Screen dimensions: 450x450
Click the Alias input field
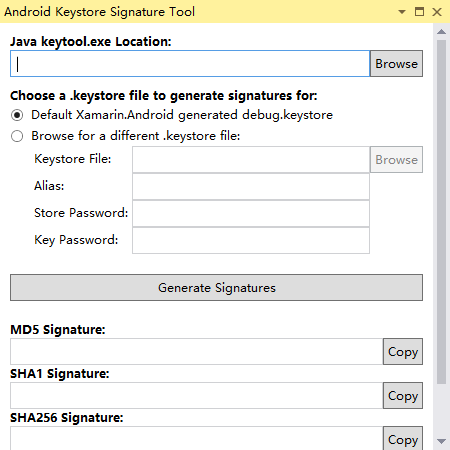click(x=251, y=187)
